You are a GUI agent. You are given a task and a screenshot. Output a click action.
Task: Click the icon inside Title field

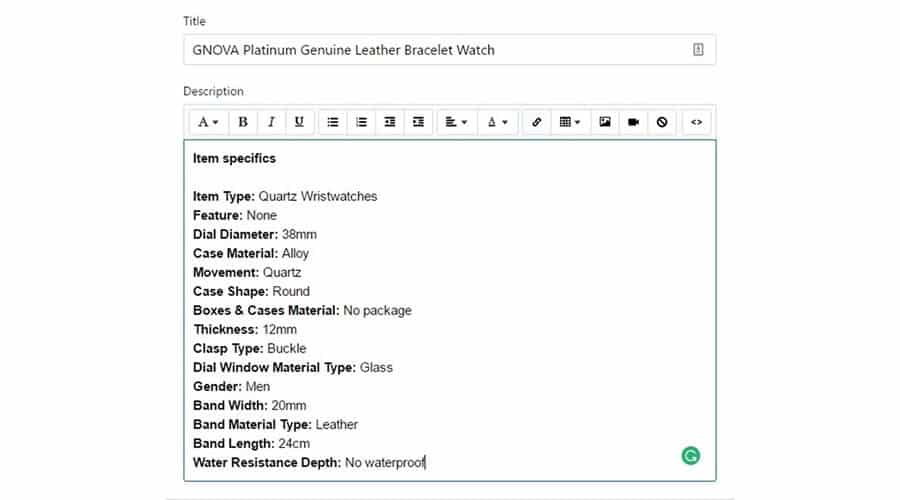pyautogui.click(x=698, y=49)
